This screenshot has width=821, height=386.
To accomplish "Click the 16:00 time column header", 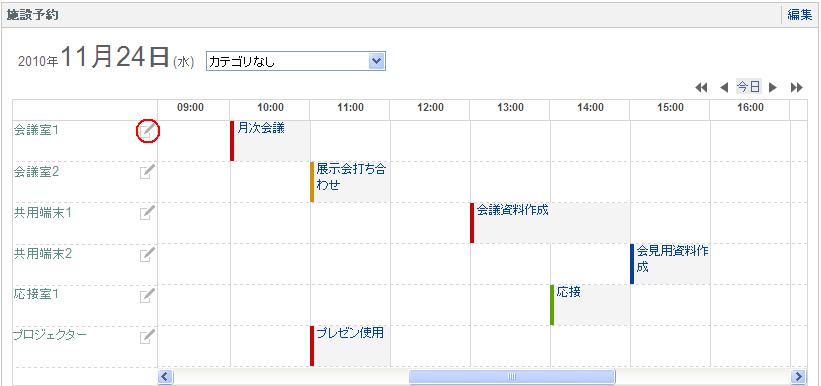I will (750, 108).
